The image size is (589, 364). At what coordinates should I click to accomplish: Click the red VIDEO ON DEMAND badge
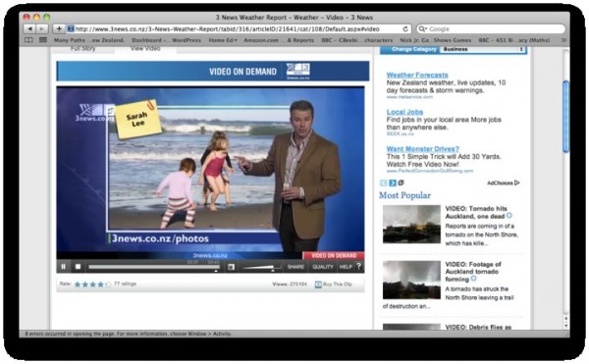coord(333,255)
